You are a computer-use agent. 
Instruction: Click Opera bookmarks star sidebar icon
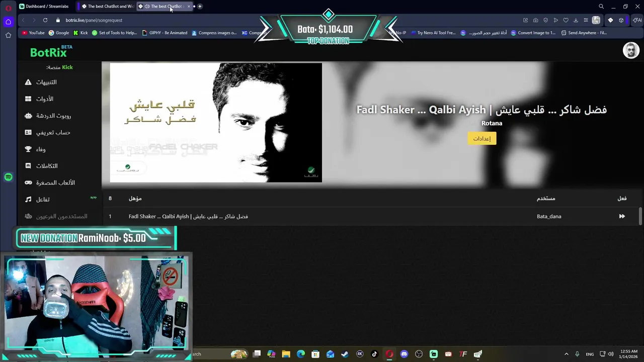pyautogui.click(x=8, y=35)
